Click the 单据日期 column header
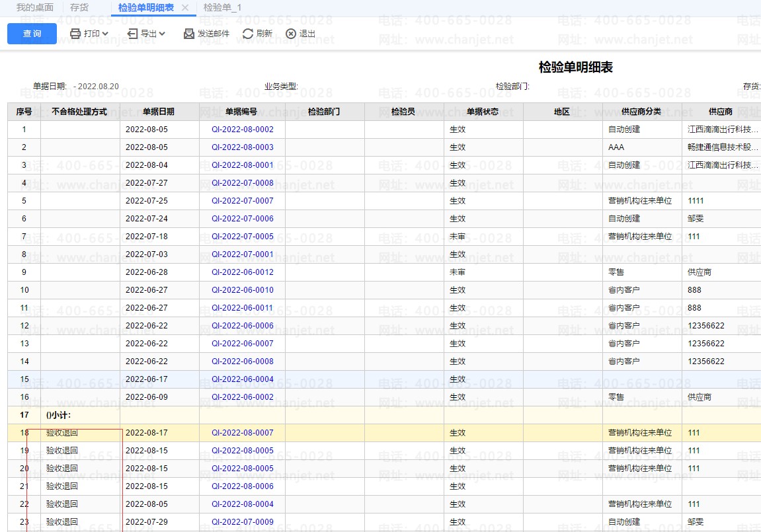 pos(159,112)
